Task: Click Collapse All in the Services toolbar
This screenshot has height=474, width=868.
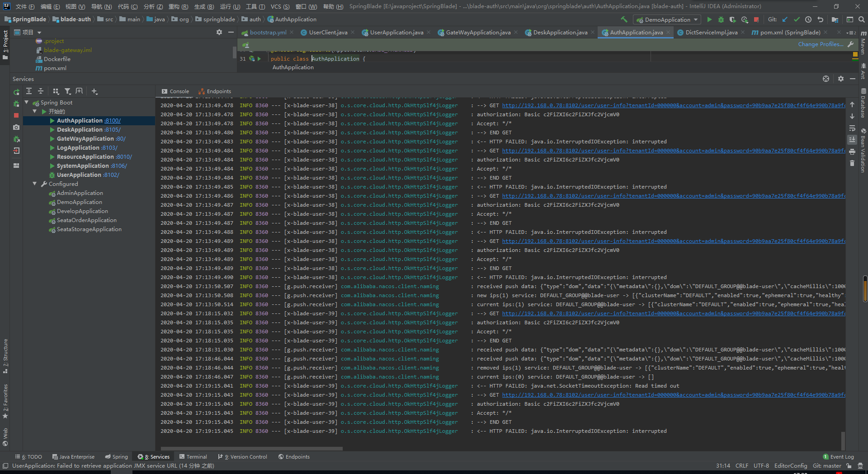Action: click(41, 91)
